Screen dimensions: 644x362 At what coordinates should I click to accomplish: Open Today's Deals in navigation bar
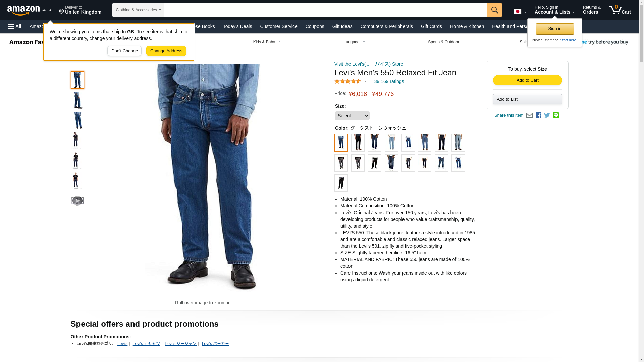click(237, 26)
